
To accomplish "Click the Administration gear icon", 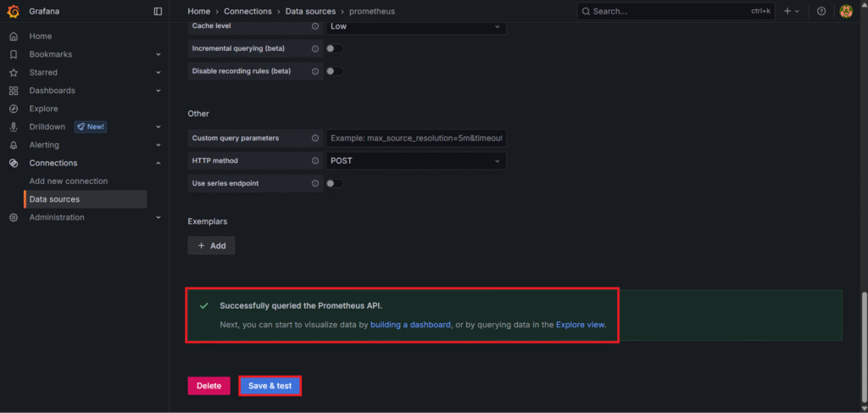I will [14, 218].
